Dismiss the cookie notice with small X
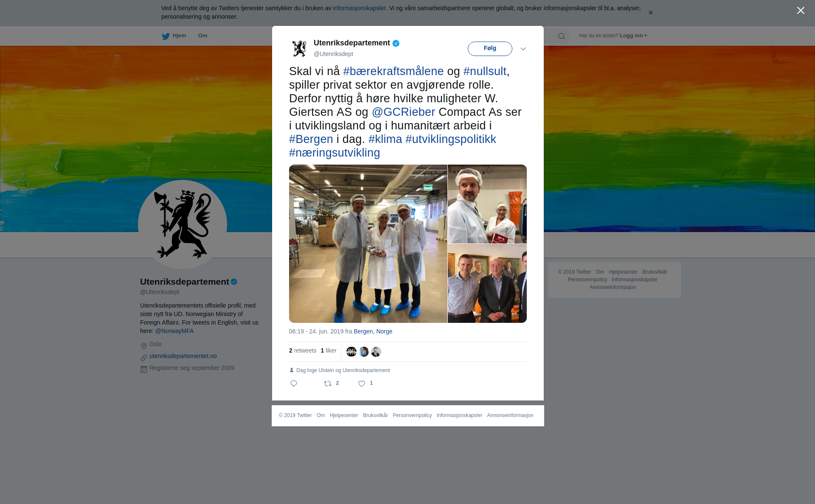This screenshot has height=504, width=815. [x=650, y=13]
